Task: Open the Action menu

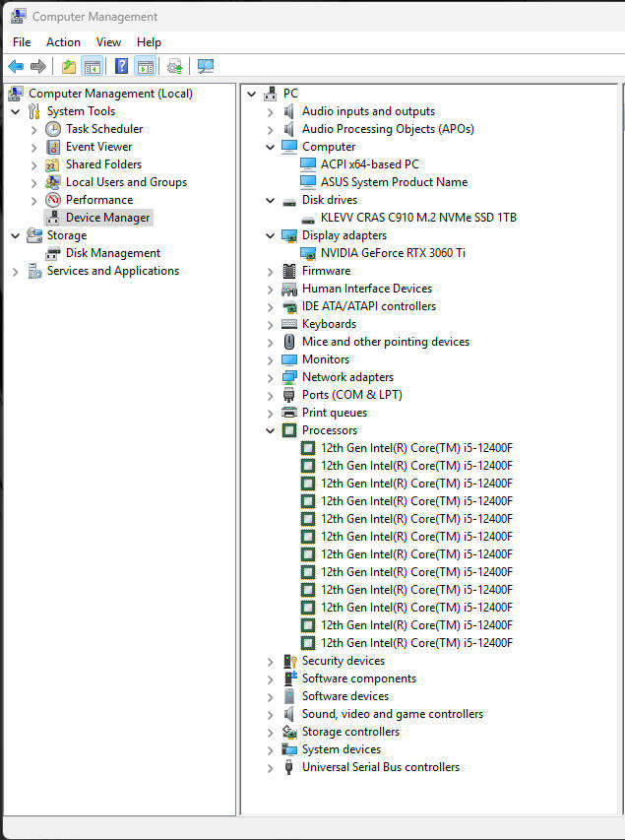Action: pyautogui.click(x=63, y=41)
